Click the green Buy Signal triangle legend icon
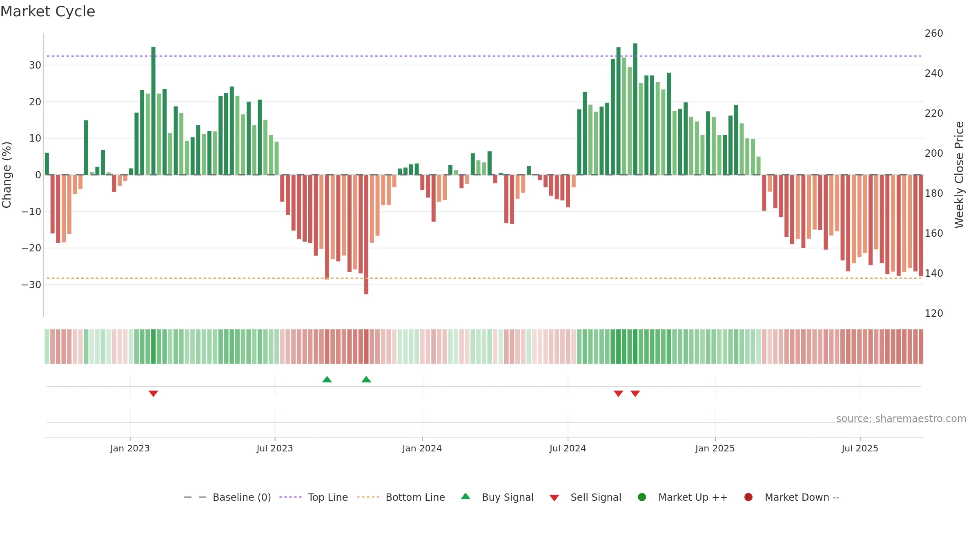 click(465, 496)
